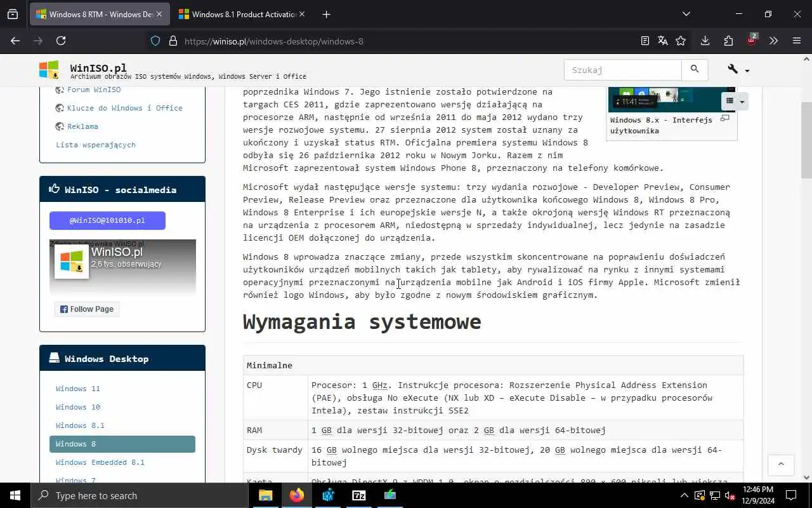Open the downloads panel

(705, 41)
